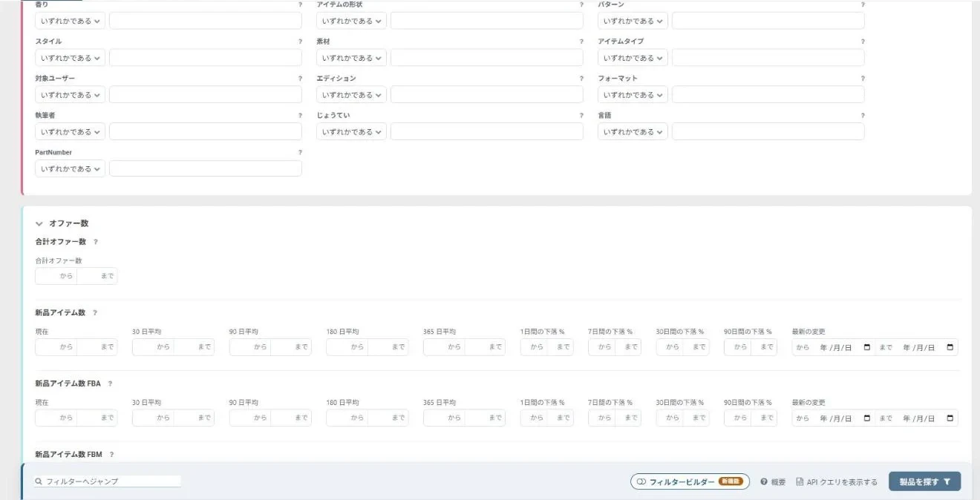Click the magnifier icon in フィルターへジャンプ
The height and width of the screenshot is (500, 980).
(39, 481)
